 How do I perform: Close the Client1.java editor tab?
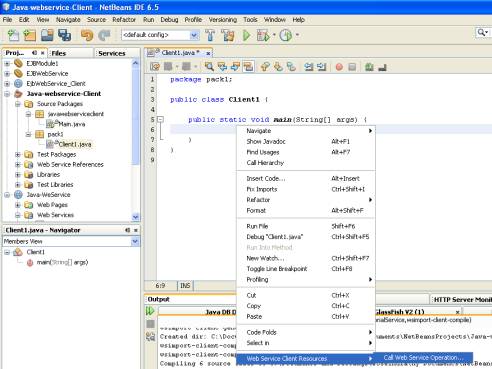click(x=208, y=53)
